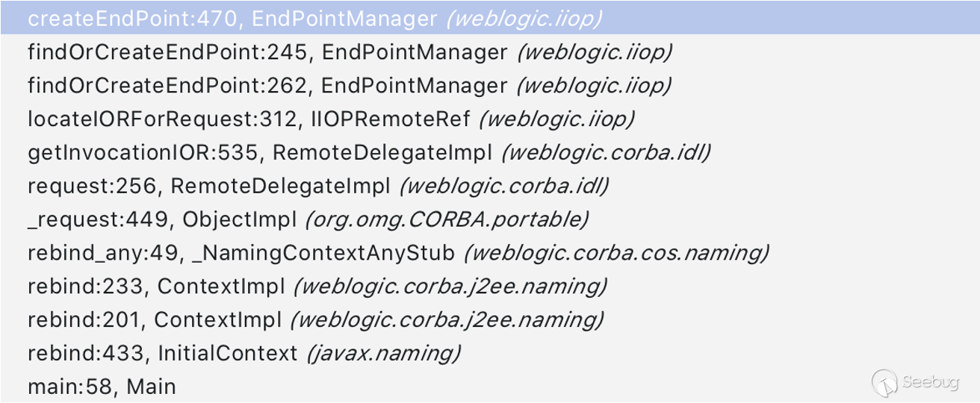Click the javax.naming package label
The image size is (980, 403).
pyautogui.click(x=384, y=354)
